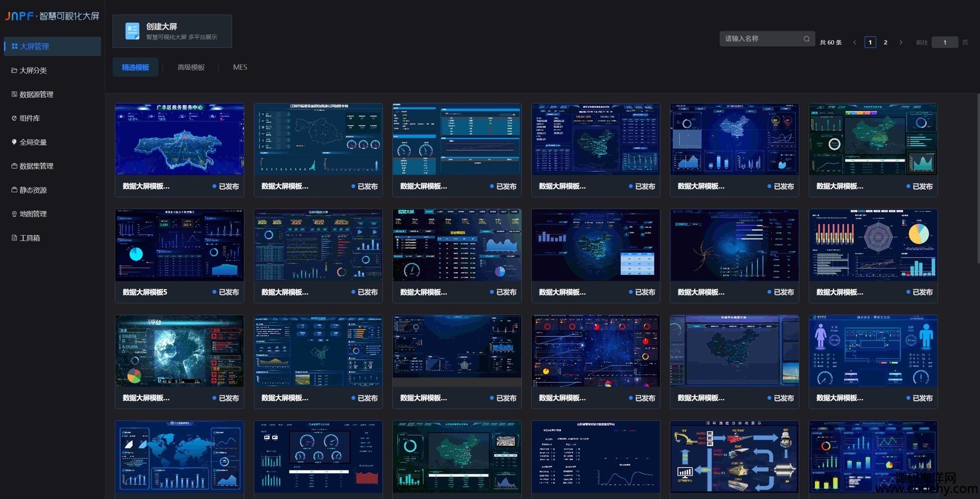This screenshot has width=980, height=499.
Task: Click the 创建大屏 button
Action: 172,31
